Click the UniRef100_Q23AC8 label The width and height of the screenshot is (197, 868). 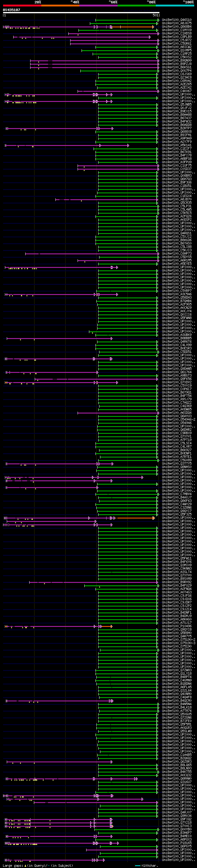pos(177,78)
